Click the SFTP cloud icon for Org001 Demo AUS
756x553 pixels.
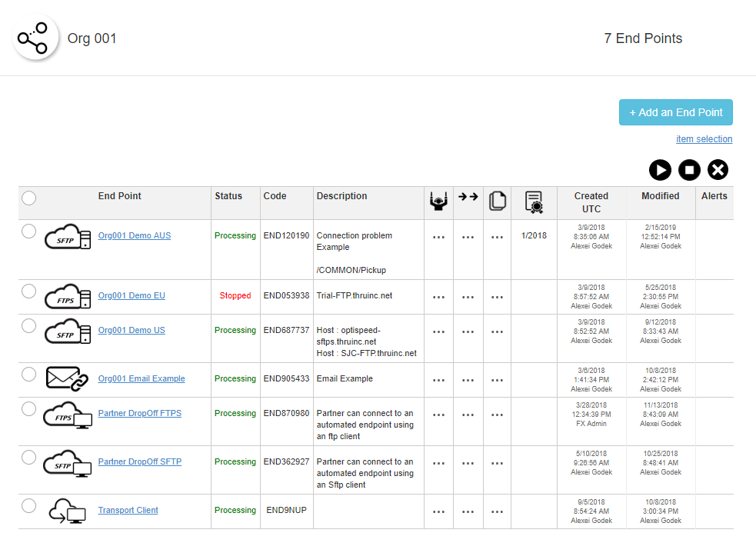click(x=68, y=236)
